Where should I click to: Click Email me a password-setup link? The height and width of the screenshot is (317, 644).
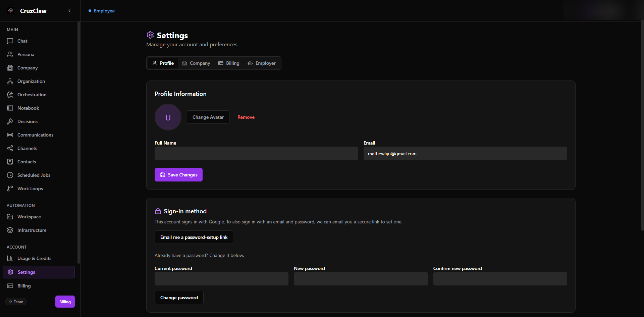[x=194, y=237]
